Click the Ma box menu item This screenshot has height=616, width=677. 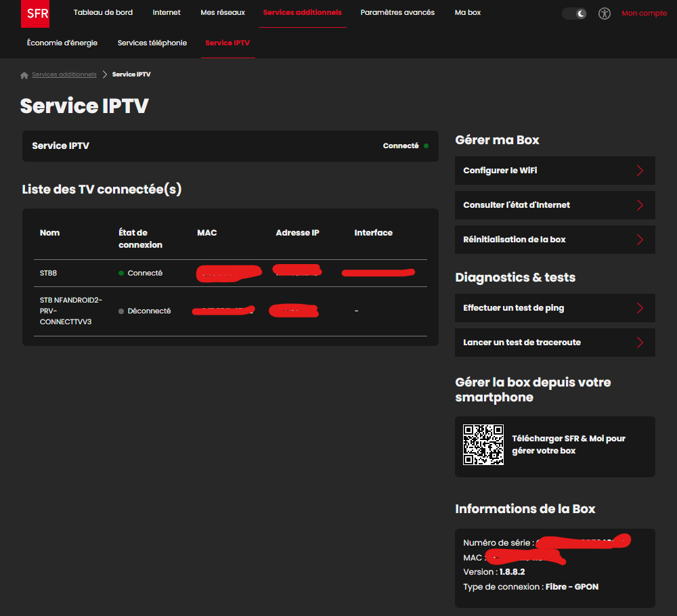467,13
